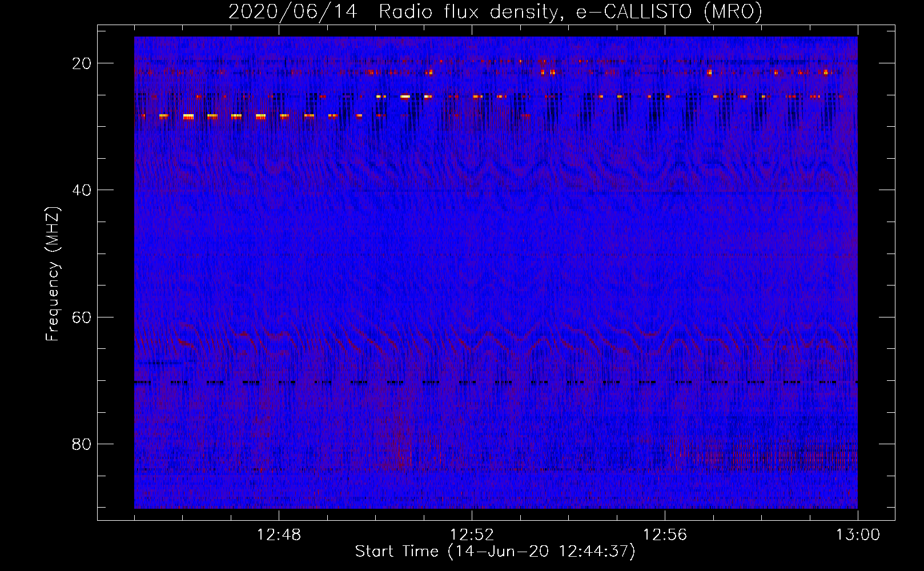Click the plot title '2020/06/14 Radio flux density, e-CALLISTO (MRO)'

click(495, 12)
